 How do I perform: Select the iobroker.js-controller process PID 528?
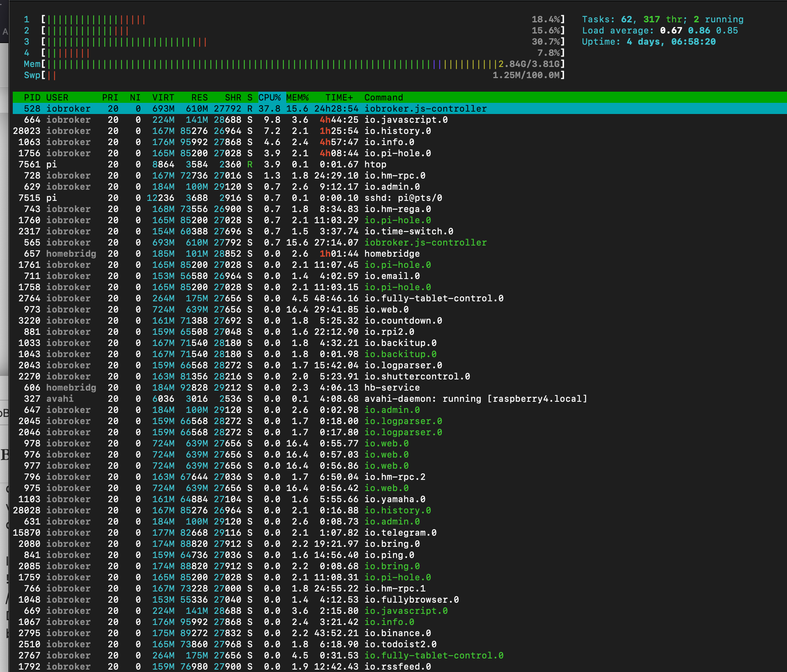coord(425,109)
